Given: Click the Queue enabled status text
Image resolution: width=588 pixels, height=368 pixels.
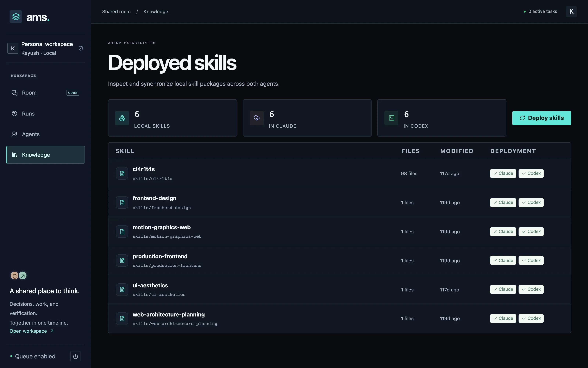Looking at the screenshot, I should coord(35,356).
